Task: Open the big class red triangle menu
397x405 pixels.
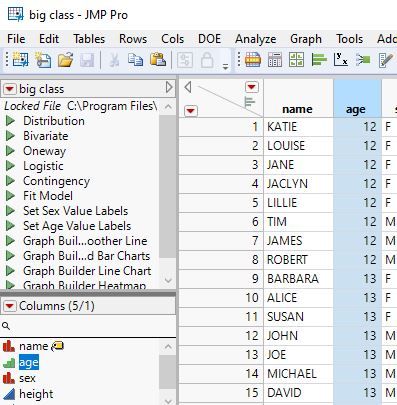Action: [x=9, y=89]
